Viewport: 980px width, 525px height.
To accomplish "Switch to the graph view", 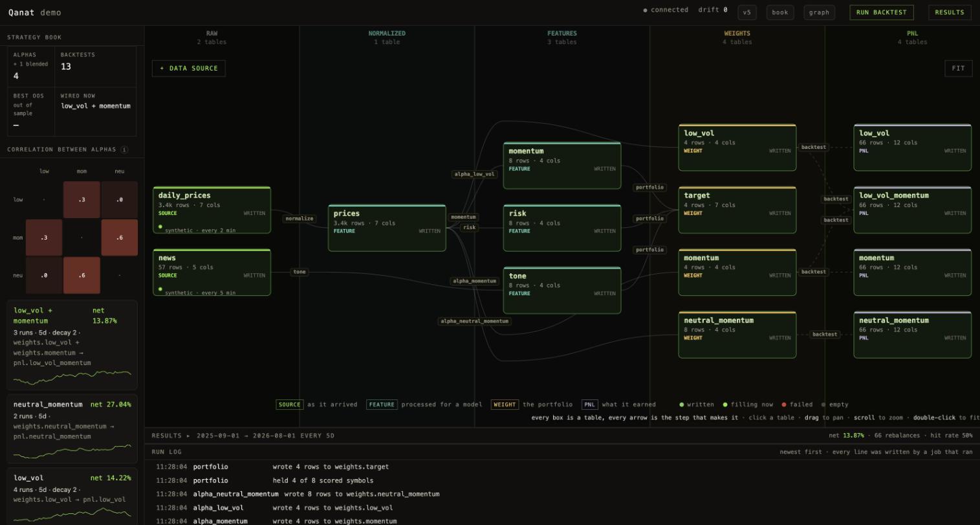I will click(819, 12).
